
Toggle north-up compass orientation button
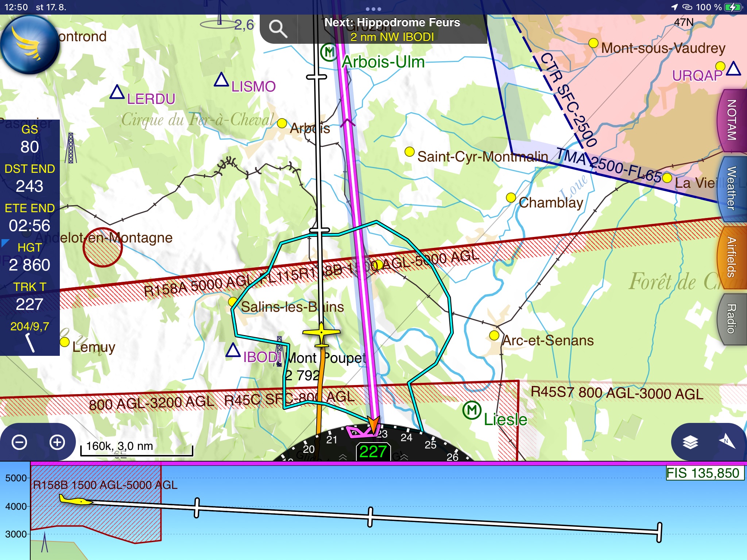727,442
